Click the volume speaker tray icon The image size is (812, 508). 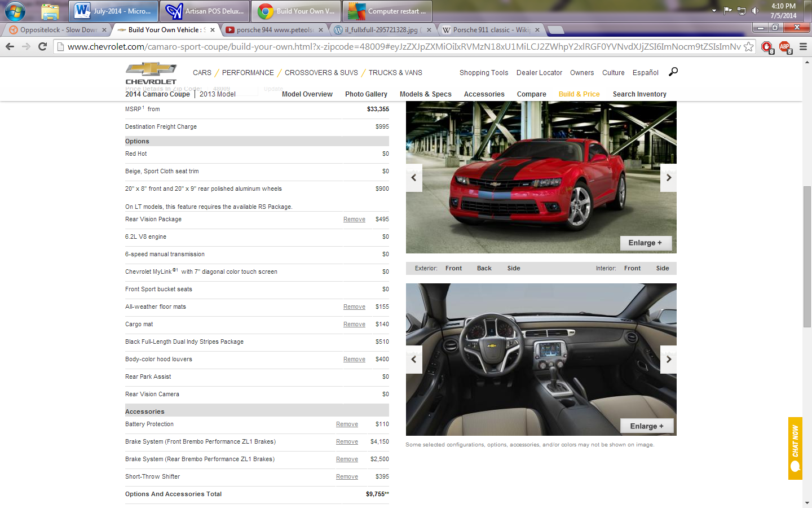pyautogui.click(x=755, y=11)
